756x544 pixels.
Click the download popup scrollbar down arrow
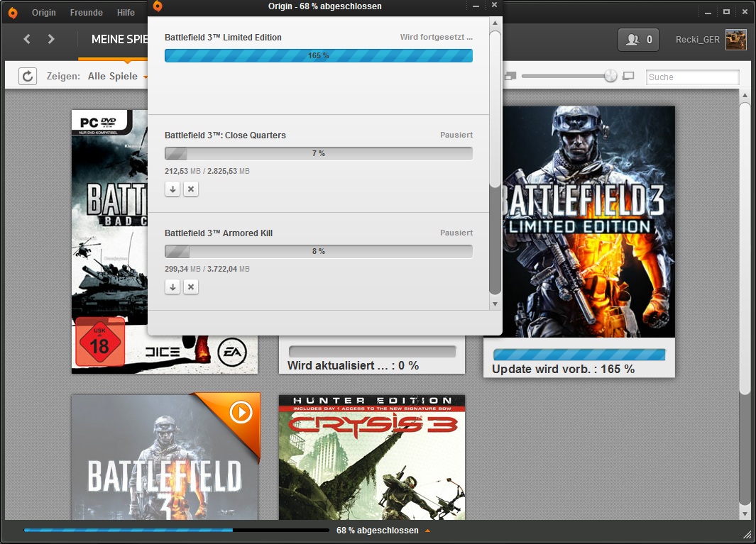pos(495,304)
